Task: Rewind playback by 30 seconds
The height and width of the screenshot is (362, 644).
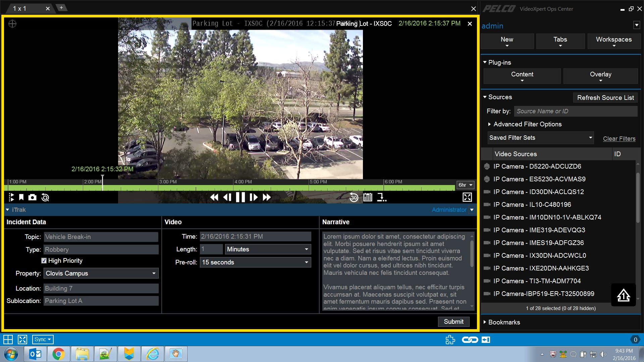Action: (x=354, y=197)
